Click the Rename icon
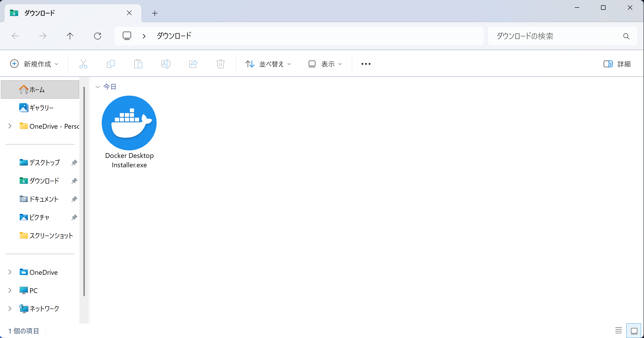The height and width of the screenshot is (338, 644). click(166, 64)
